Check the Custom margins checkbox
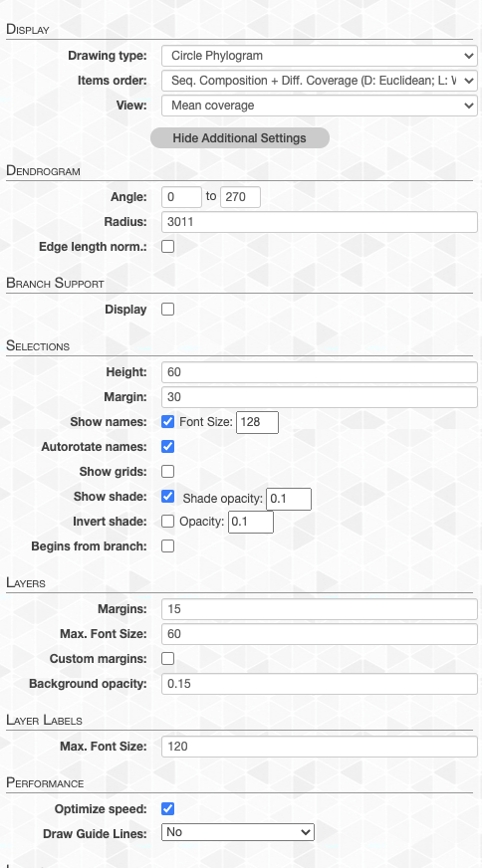The image size is (482, 868). point(168,659)
